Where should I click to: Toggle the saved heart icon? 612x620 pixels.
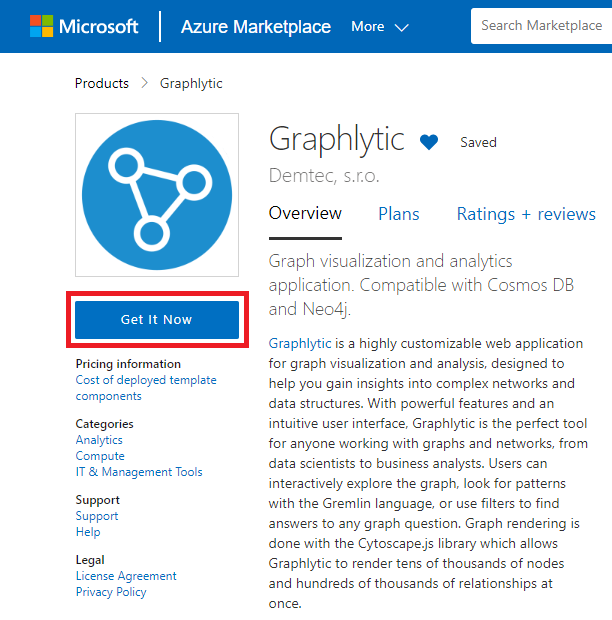[429, 142]
